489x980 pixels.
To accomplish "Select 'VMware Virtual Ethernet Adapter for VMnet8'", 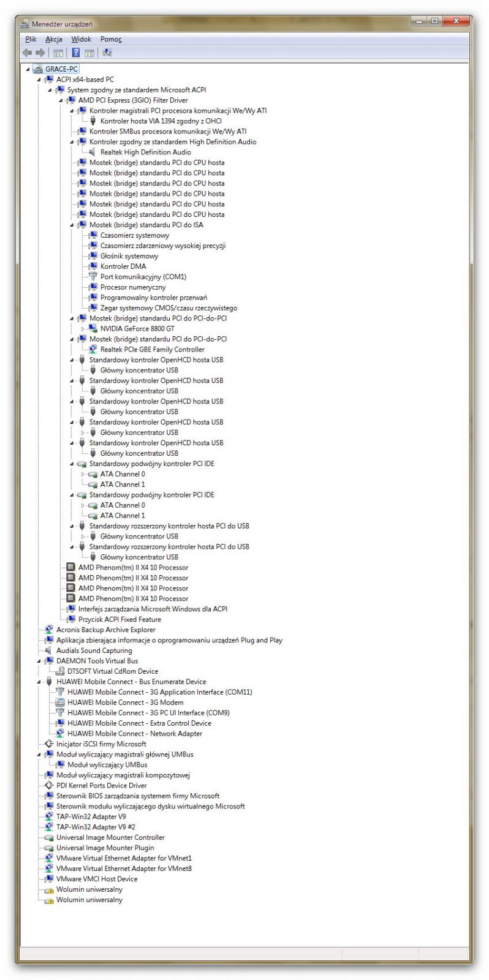I will (x=124, y=869).
